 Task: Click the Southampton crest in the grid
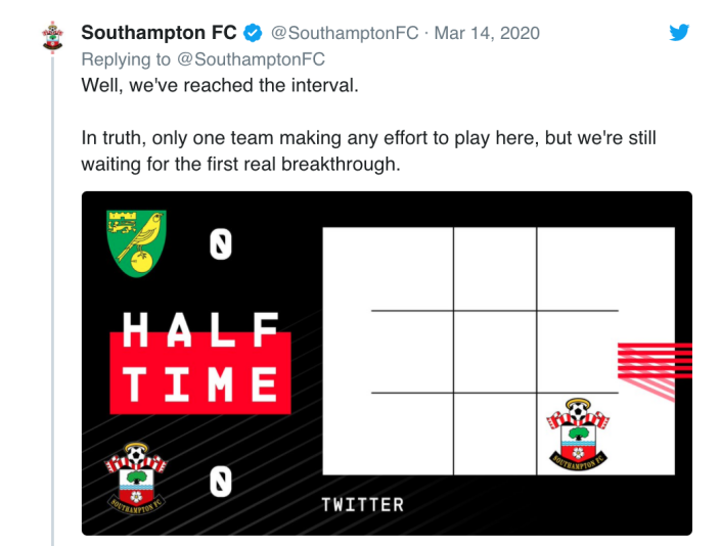click(578, 433)
